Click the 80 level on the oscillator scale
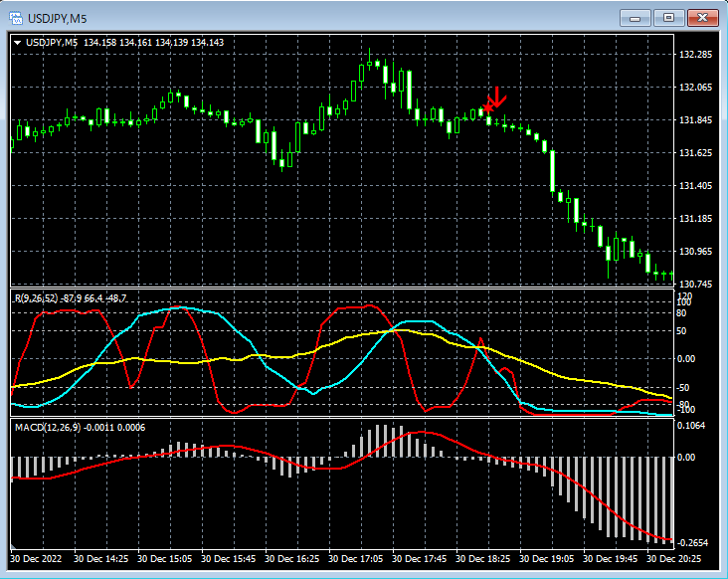728x579 pixels. 681,313
